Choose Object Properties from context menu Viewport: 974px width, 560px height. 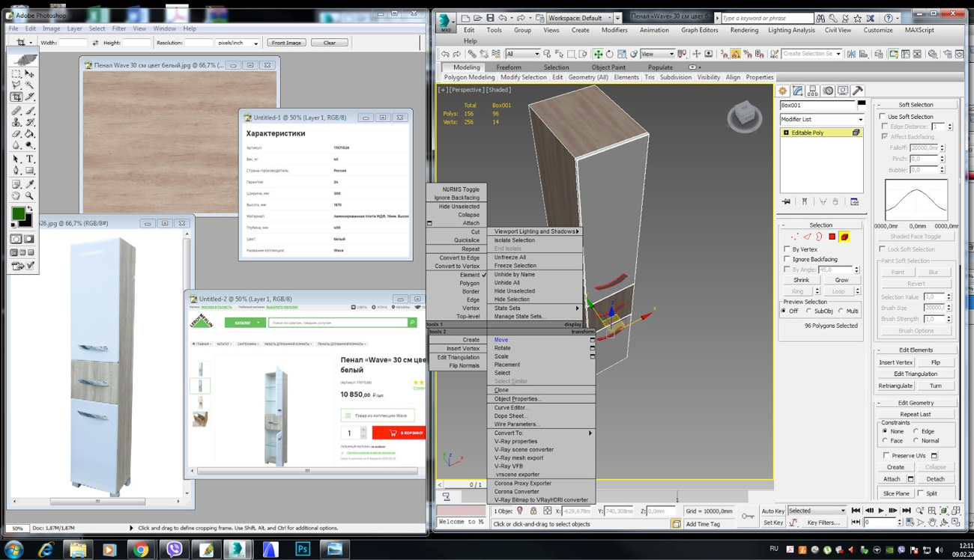517,399
